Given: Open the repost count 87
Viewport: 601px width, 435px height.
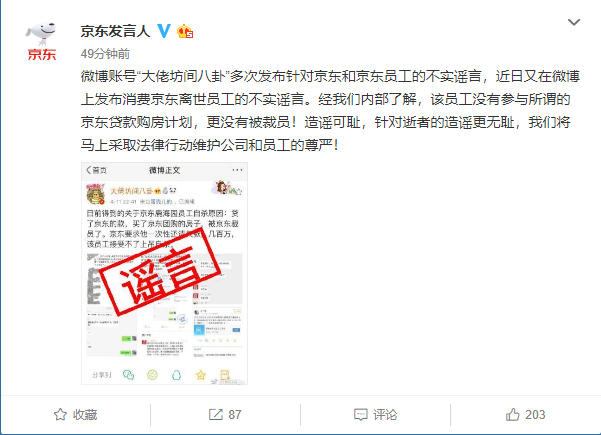Looking at the screenshot, I should (235, 414).
